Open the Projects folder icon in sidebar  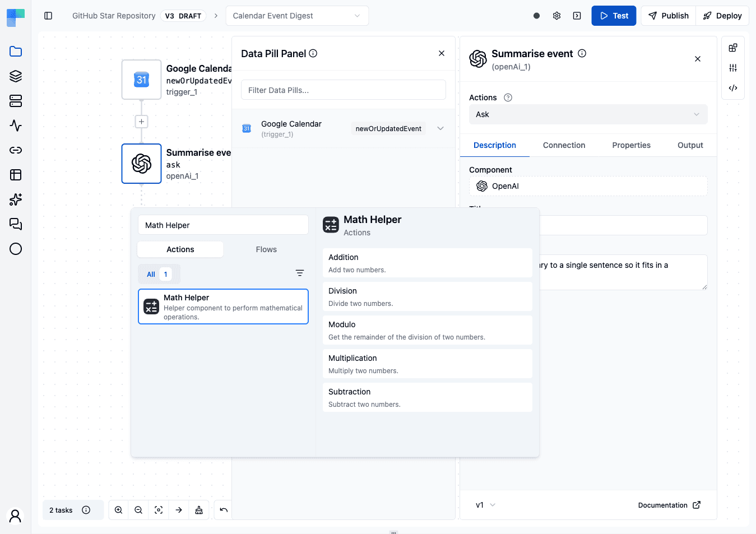click(x=16, y=52)
